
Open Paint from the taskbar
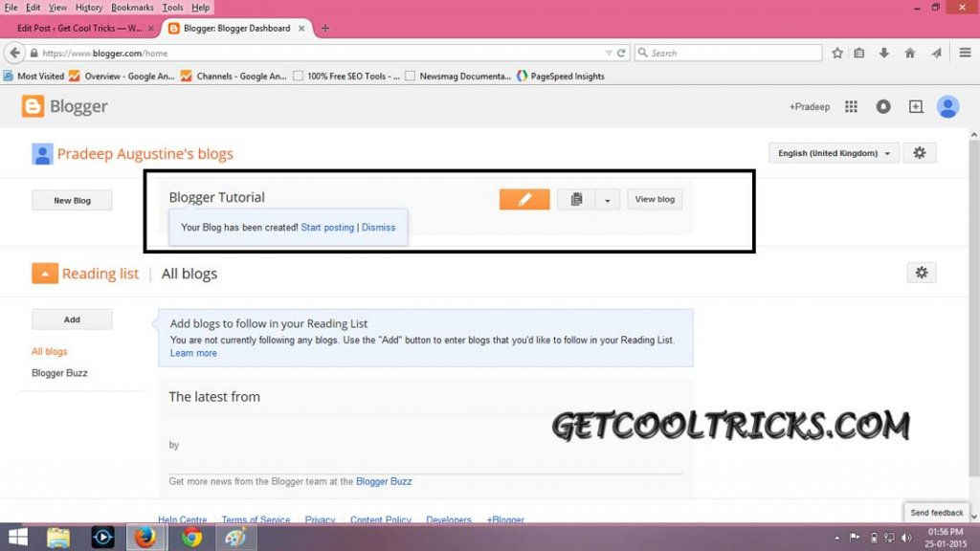(x=236, y=538)
